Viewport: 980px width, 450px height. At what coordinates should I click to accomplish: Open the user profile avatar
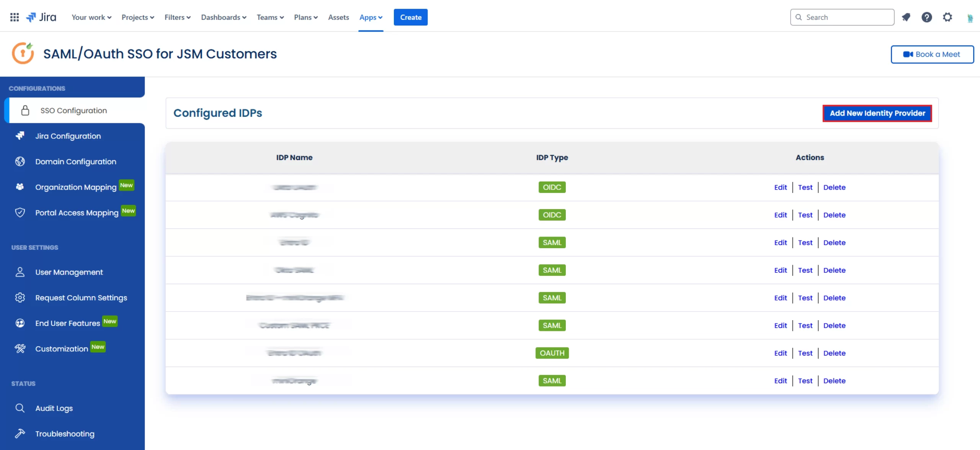point(970,18)
